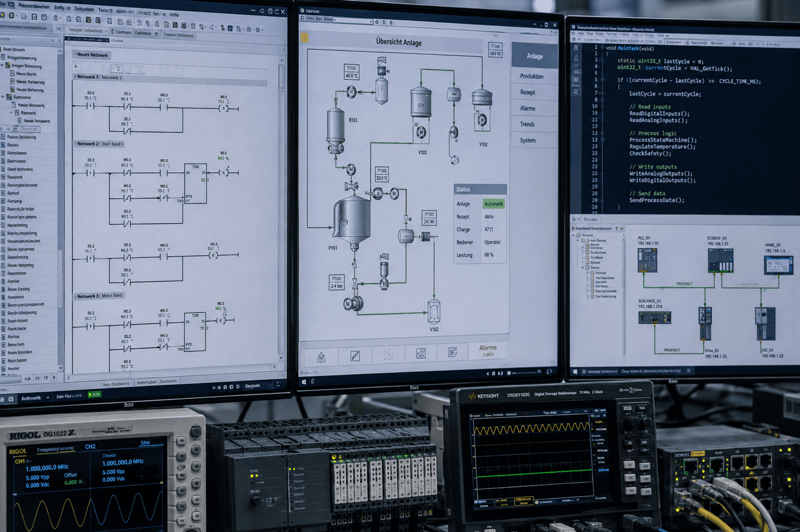Select the Anlage page button in HMI sidebar
Screen dimensions: 800x532
click(x=535, y=56)
